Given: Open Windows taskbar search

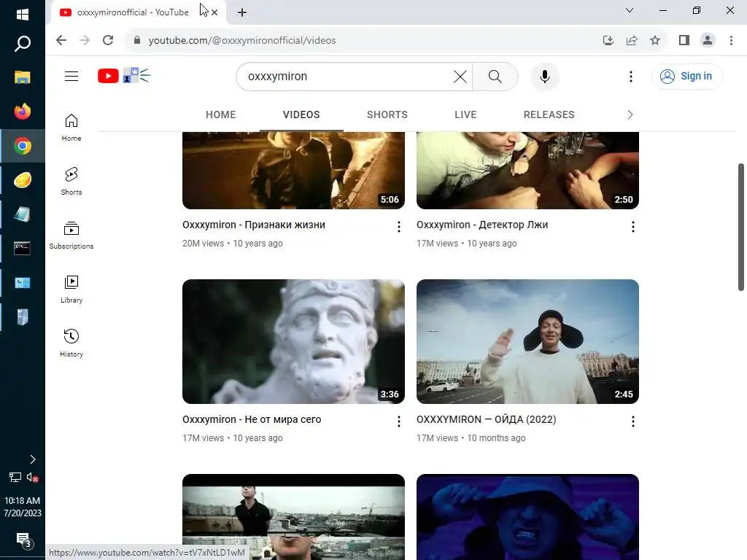Looking at the screenshot, I should pos(23,44).
